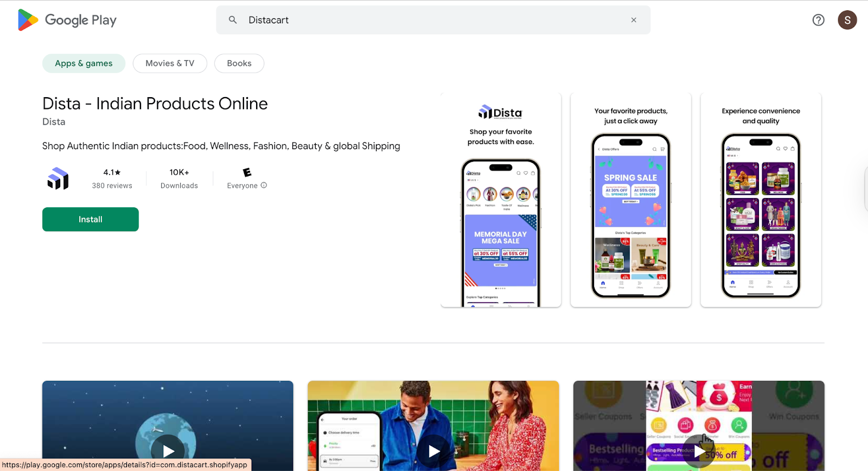Click the Everyone E rating badge

(x=247, y=172)
